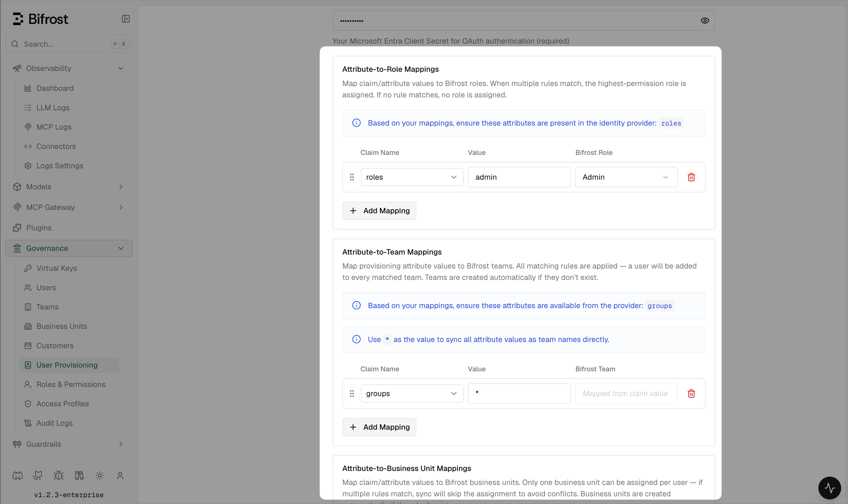Go to Roles & Permissions
Image resolution: width=848 pixels, height=504 pixels.
pos(71,384)
